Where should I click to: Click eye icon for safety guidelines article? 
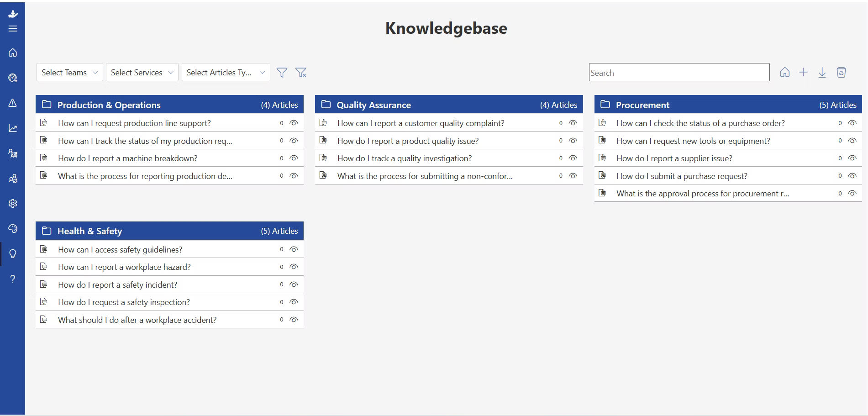coord(294,249)
